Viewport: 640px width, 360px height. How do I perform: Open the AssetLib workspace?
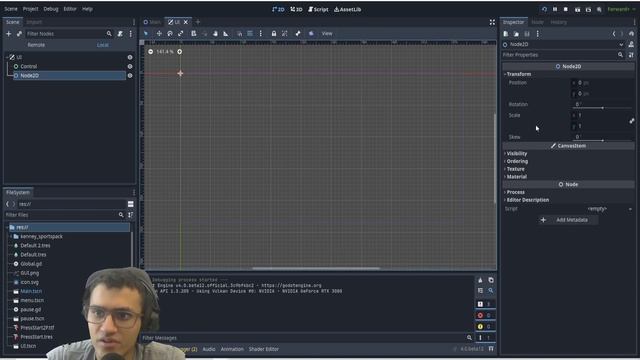tap(347, 9)
